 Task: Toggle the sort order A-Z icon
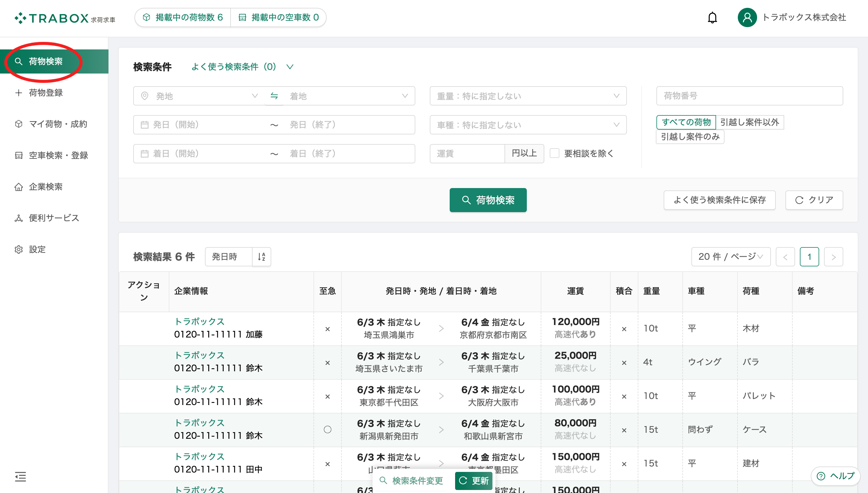pos(261,257)
